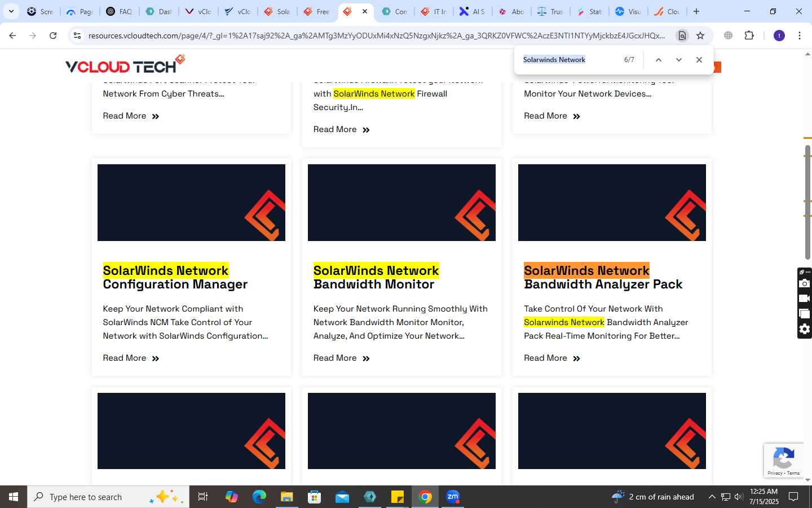Bookmark this page with the star icon

pos(700,36)
